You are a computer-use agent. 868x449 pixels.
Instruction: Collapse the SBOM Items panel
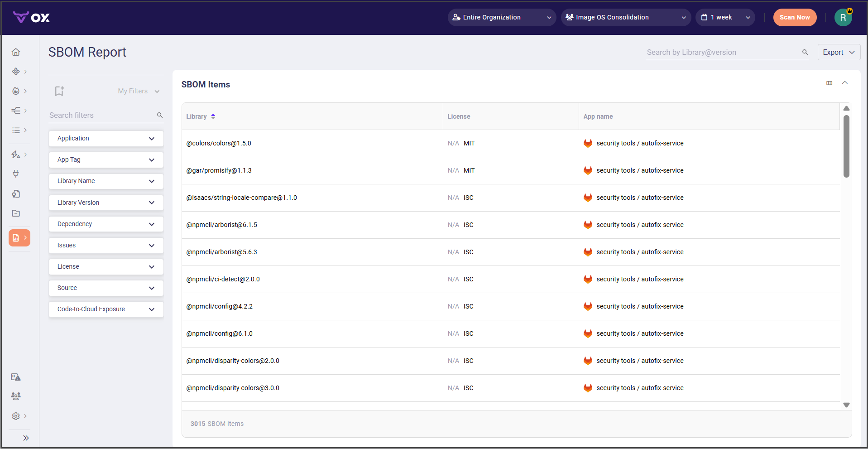tap(844, 83)
